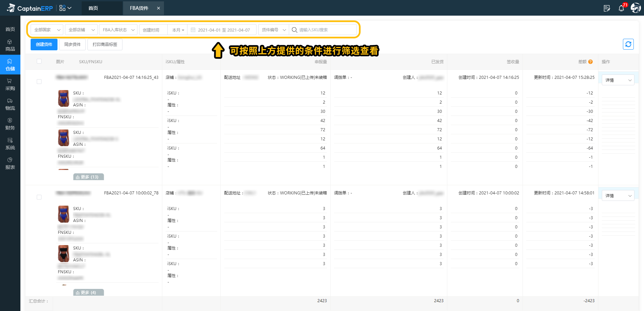Click the 操作 column header
The height and width of the screenshot is (311, 644).
[606, 62]
